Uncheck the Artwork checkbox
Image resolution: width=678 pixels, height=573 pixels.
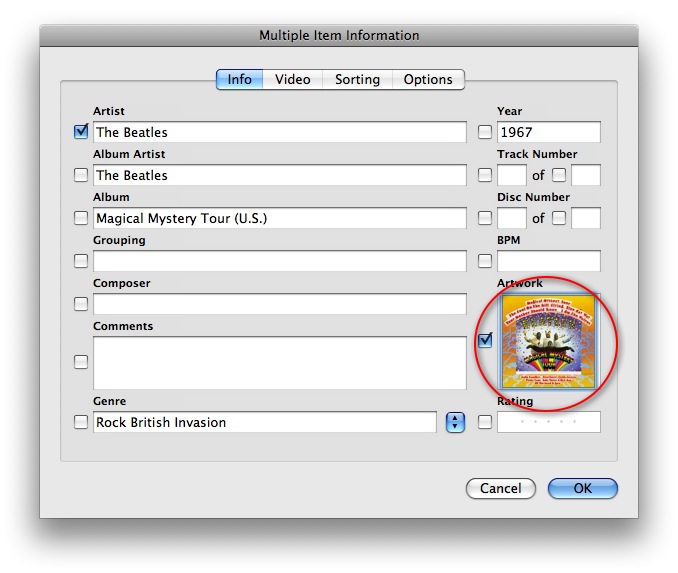485,340
